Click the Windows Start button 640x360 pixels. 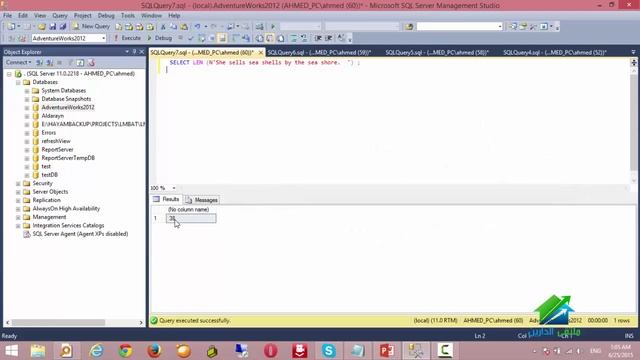coord(11,351)
